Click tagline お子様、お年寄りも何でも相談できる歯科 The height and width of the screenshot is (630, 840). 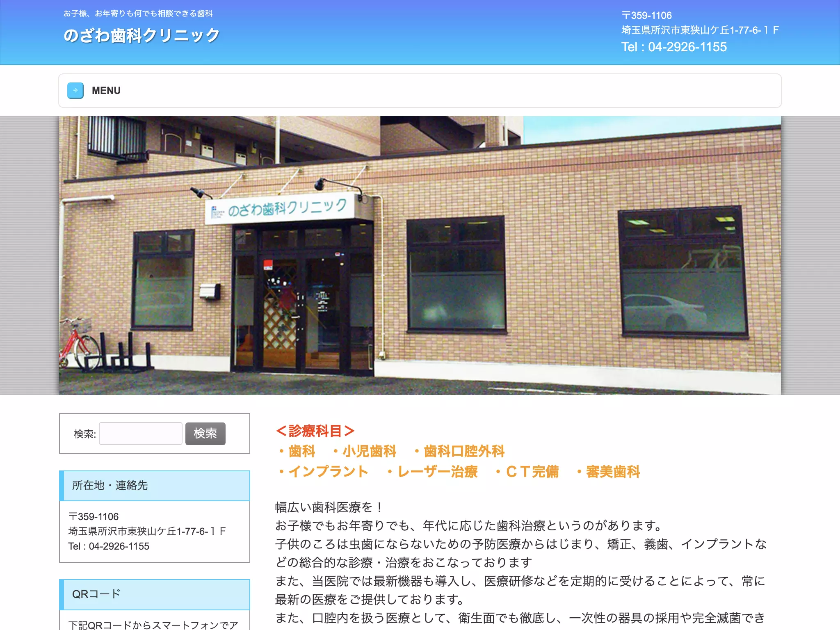[x=138, y=14]
